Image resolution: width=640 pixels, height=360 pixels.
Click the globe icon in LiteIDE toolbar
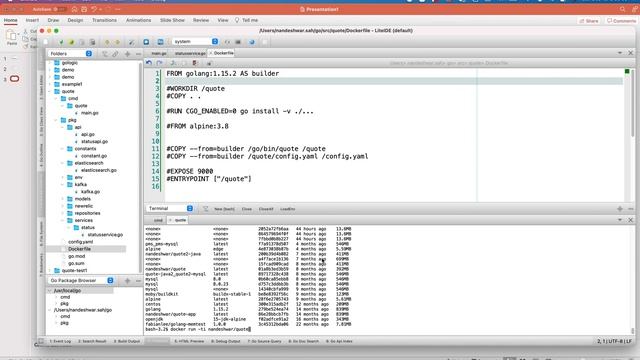[252, 42]
